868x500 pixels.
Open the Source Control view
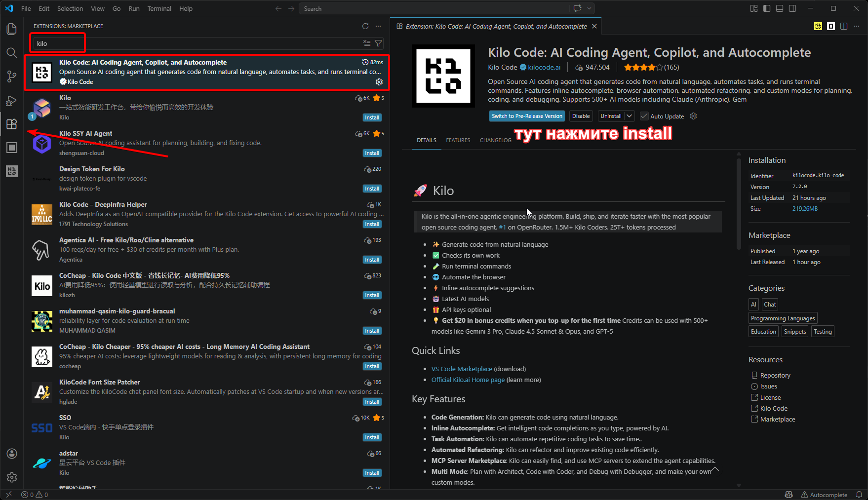pos(12,77)
